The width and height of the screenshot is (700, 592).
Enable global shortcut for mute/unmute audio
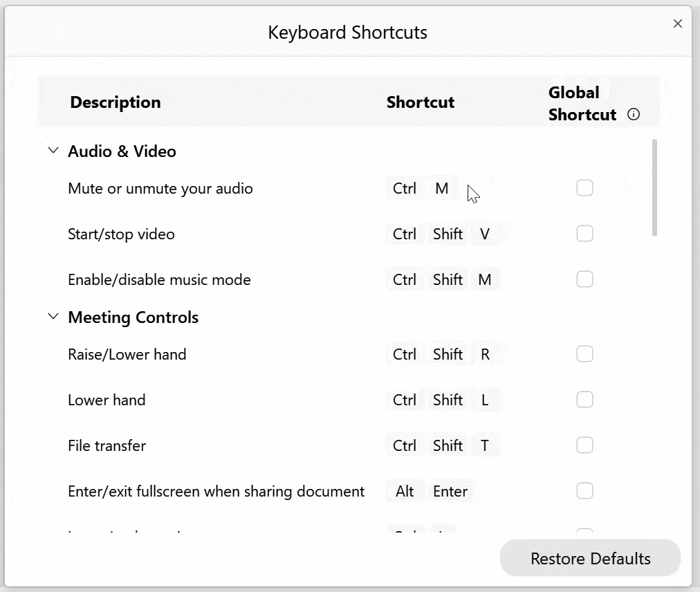[584, 188]
